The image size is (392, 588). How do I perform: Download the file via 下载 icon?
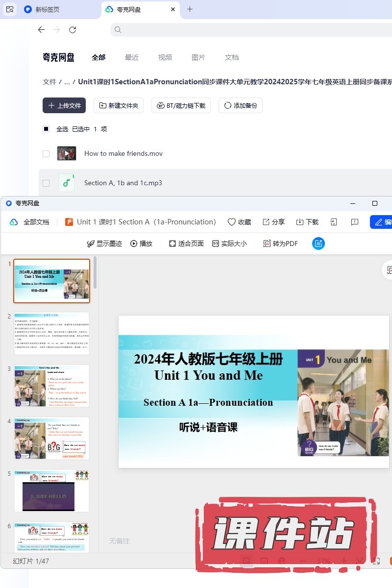(300, 222)
